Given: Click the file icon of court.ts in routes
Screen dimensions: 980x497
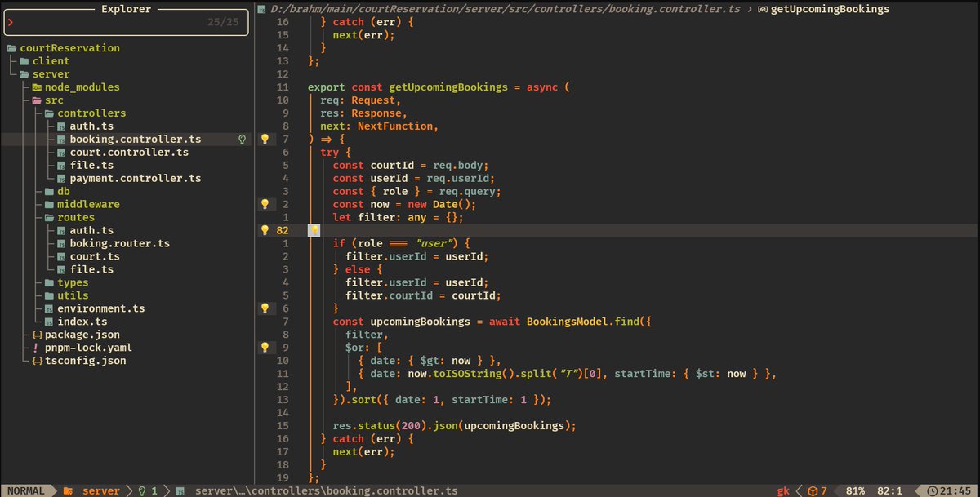Looking at the screenshot, I should tap(61, 257).
